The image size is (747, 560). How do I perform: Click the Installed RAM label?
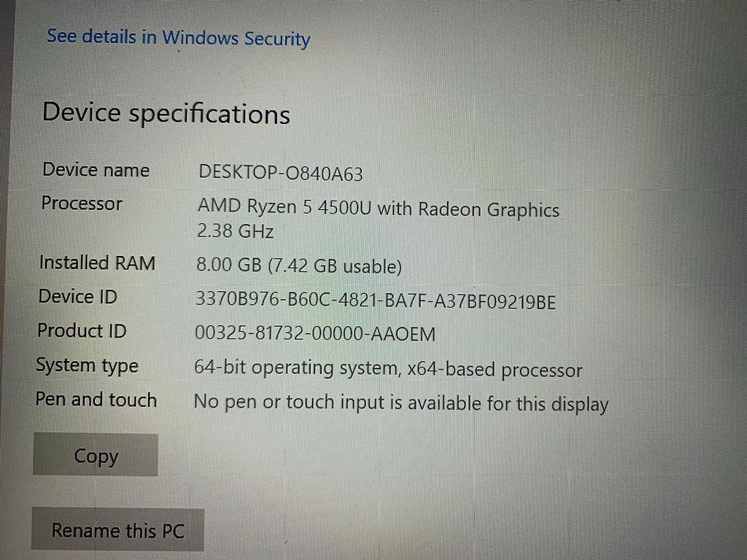click(97, 262)
